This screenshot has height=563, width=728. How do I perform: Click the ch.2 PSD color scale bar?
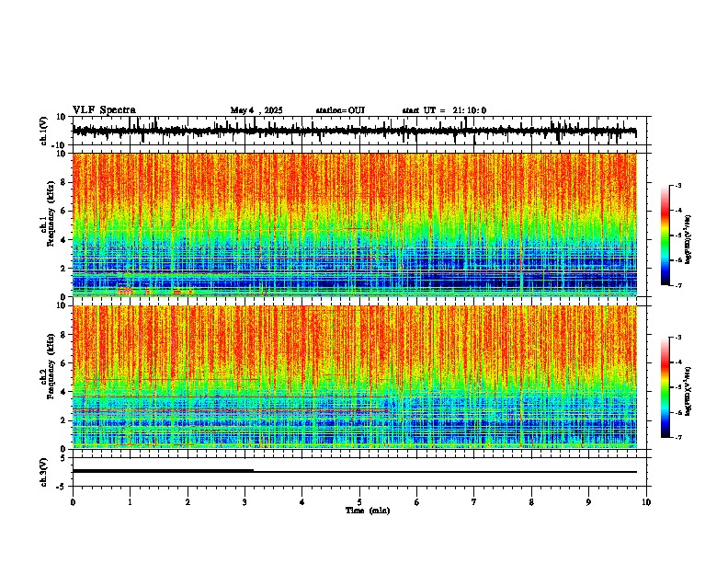[665, 387]
